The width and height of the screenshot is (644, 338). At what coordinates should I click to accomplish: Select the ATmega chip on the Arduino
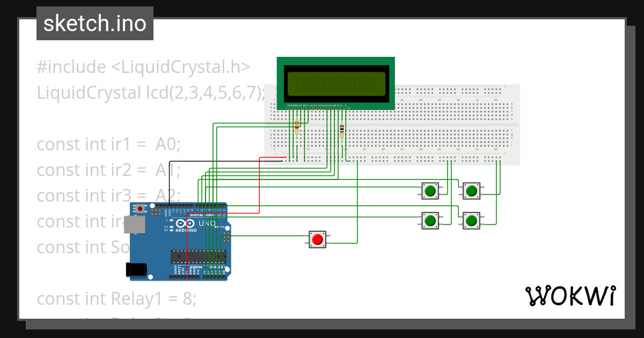[198, 257]
